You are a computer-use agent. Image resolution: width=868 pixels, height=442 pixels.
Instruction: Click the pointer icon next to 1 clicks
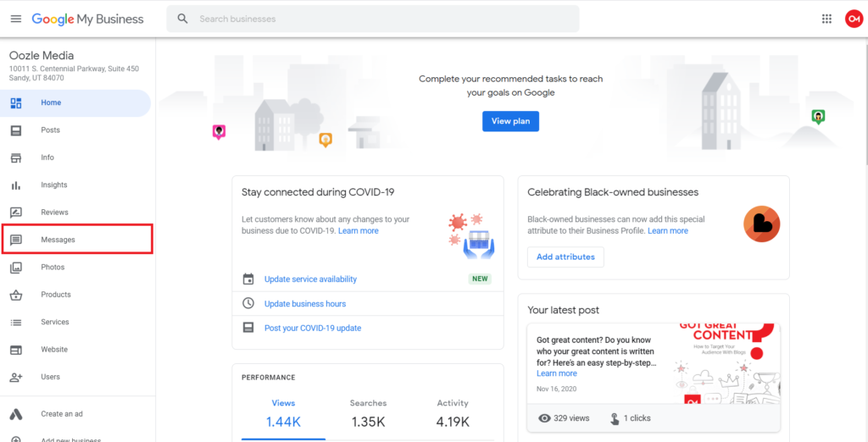[615, 418]
